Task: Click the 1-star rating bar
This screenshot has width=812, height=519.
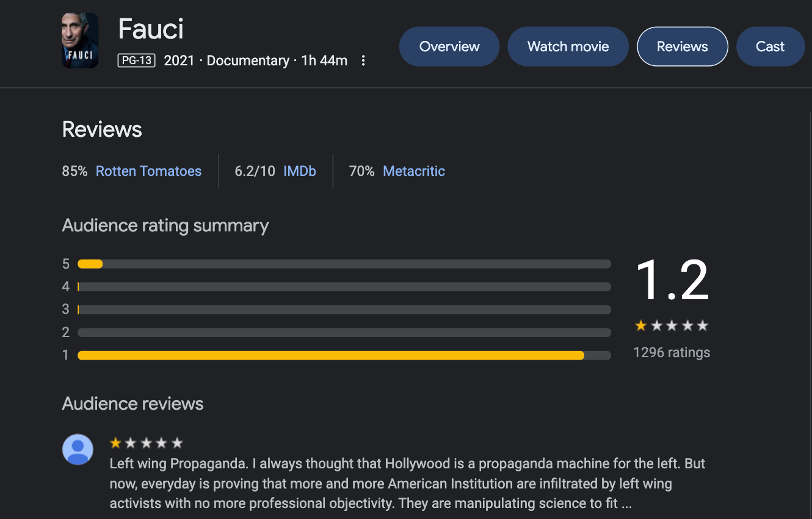Action: click(344, 355)
